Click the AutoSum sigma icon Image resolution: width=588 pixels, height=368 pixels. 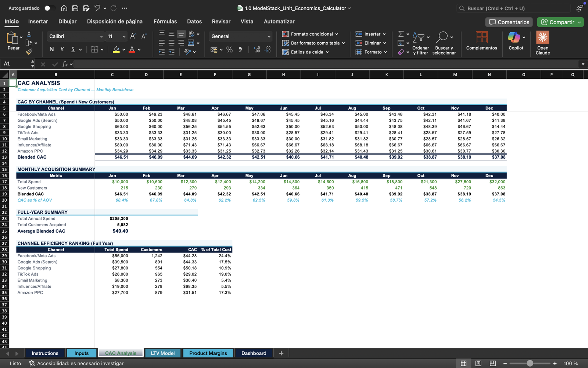(x=401, y=34)
